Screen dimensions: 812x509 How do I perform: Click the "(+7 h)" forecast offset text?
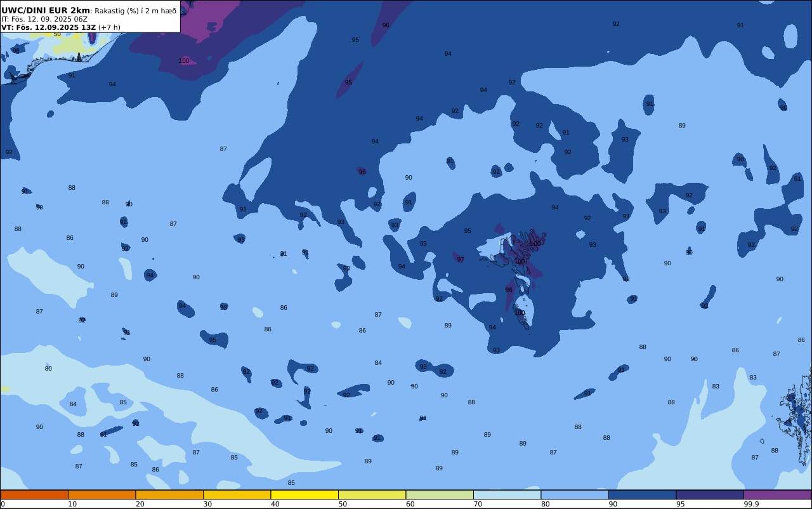pos(109,27)
